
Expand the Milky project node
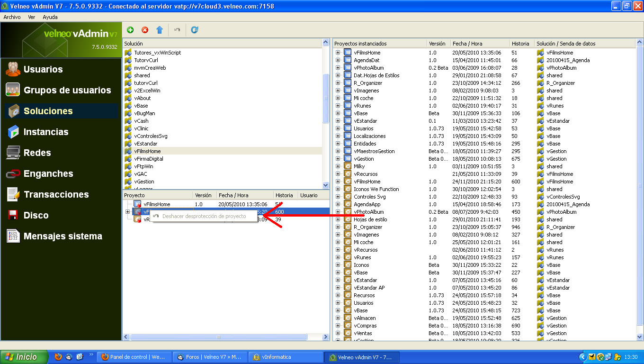(338, 166)
